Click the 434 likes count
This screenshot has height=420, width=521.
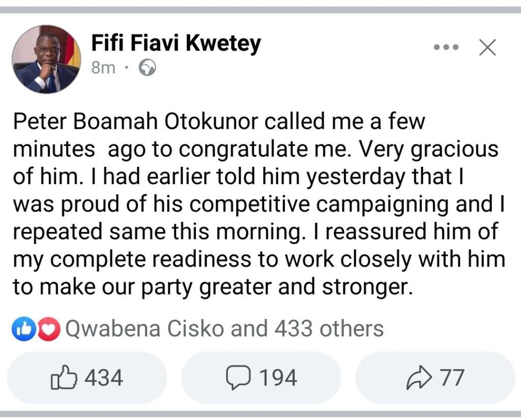[104, 378]
